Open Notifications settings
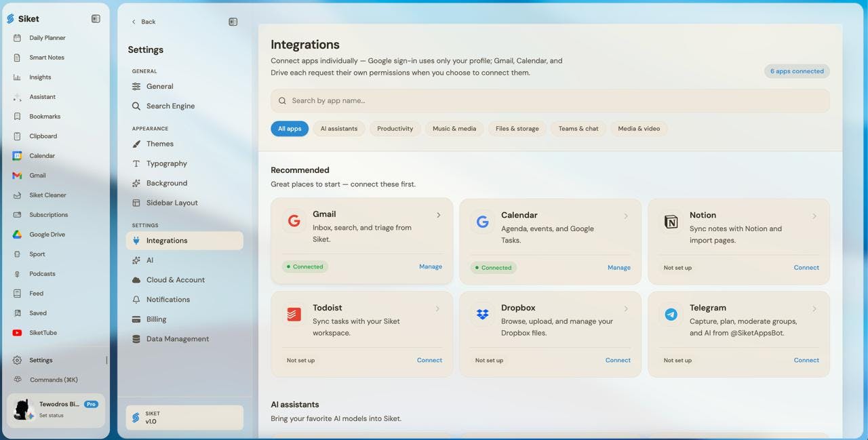868x440 pixels. (x=184, y=300)
